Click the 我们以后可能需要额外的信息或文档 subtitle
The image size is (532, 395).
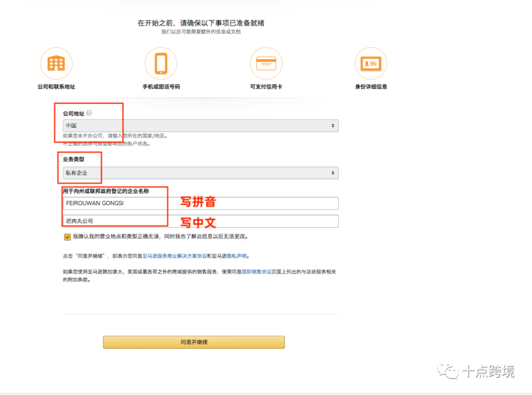coord(201,32)
